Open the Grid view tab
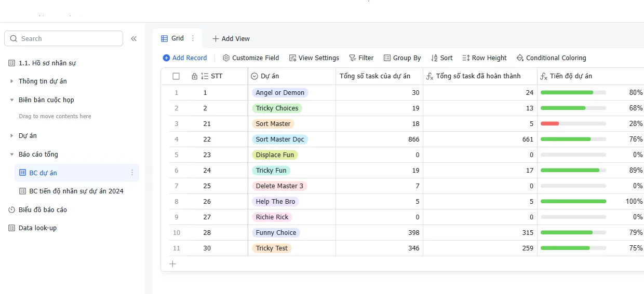The height and width of the screenshot is (294, 644). [x=178, y=38]
